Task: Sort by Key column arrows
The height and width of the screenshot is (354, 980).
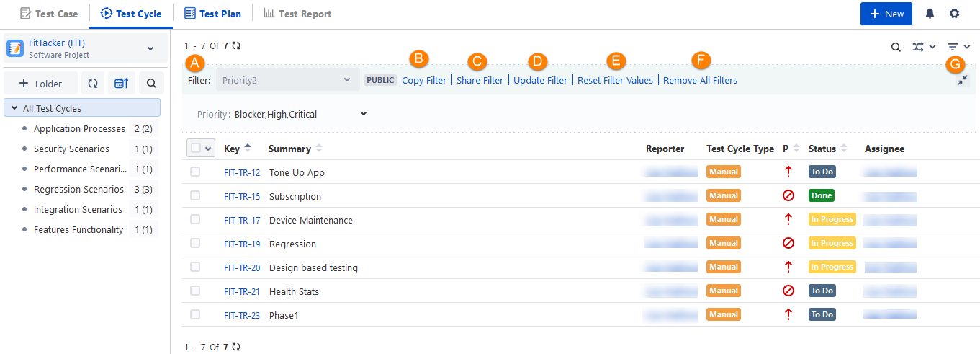Action: [248, 149]
